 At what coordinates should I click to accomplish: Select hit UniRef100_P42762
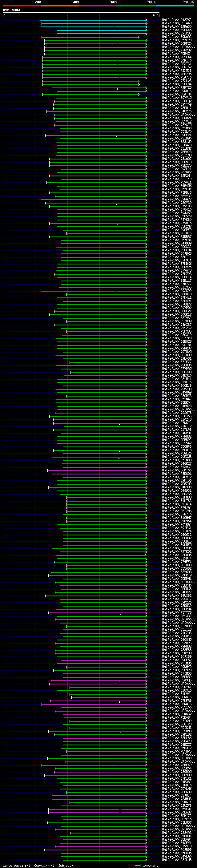pyautogui.click(x=176, y=20)
